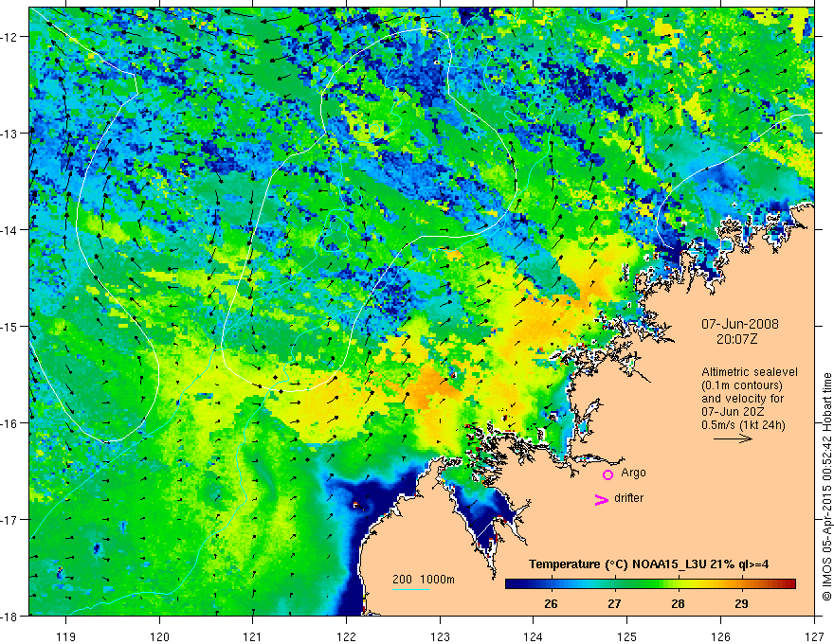
Task: Click the 'drifter' legend label
Action: pyautogui.click(x=628, y=498)
